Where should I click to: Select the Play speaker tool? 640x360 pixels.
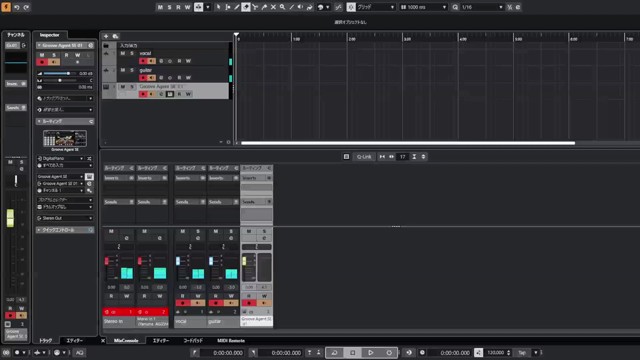pyautogui.click(x=300, y=7)
